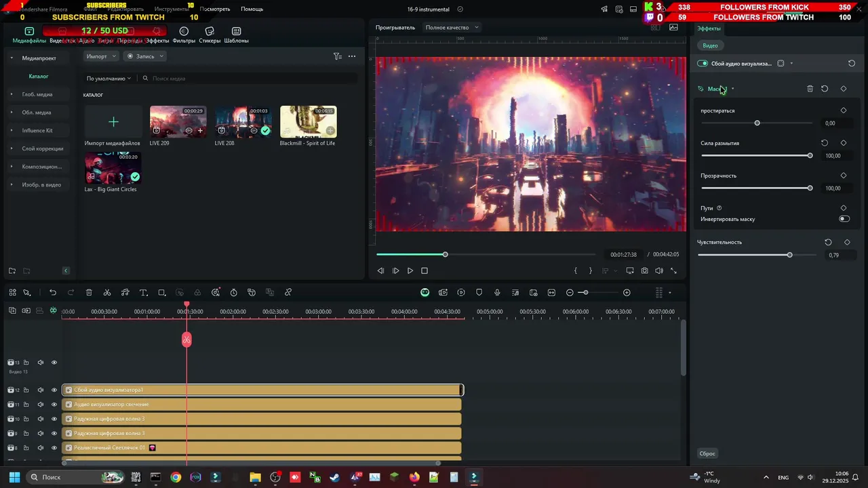Click the scissors split tool
This screenshot has height=488, width=868.
tap(107, 293)
